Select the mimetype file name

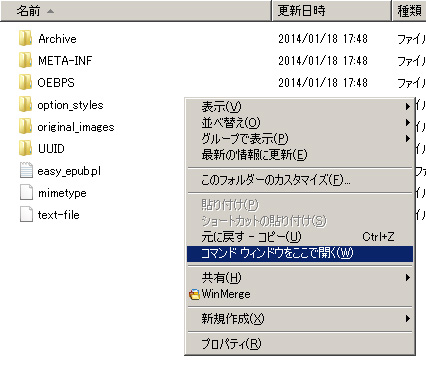coord(62,193)
